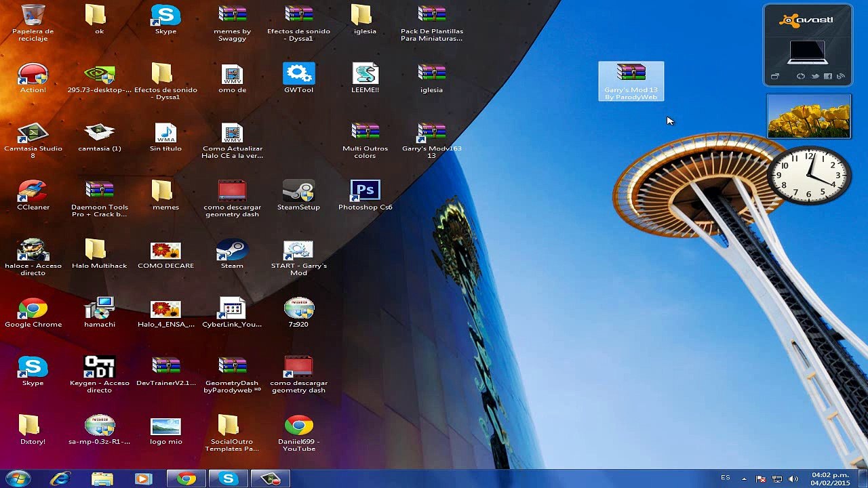Select the Skype shortcut beside the 'ok' folder
868x488 pixels.
(x=165, y=19)
